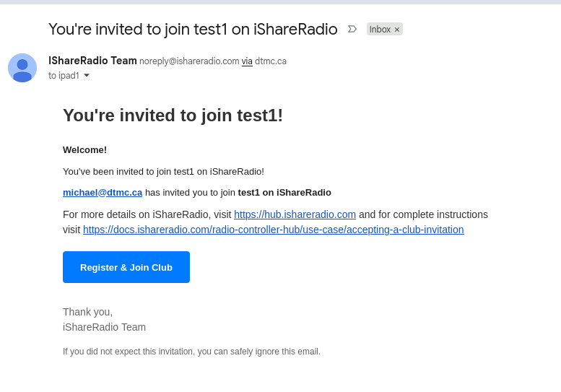Click the importance marker icon beside subject

click(352, 29)
